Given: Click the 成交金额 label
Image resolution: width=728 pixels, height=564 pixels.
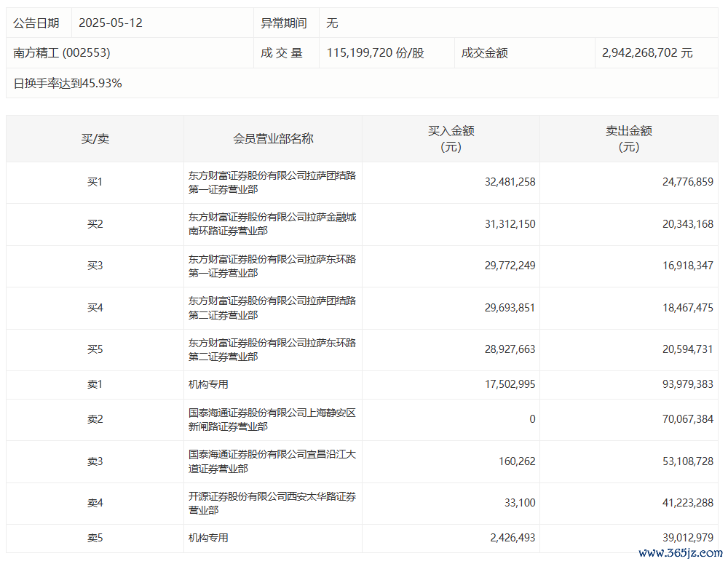Looking at the screenshot, I should 485,53.
